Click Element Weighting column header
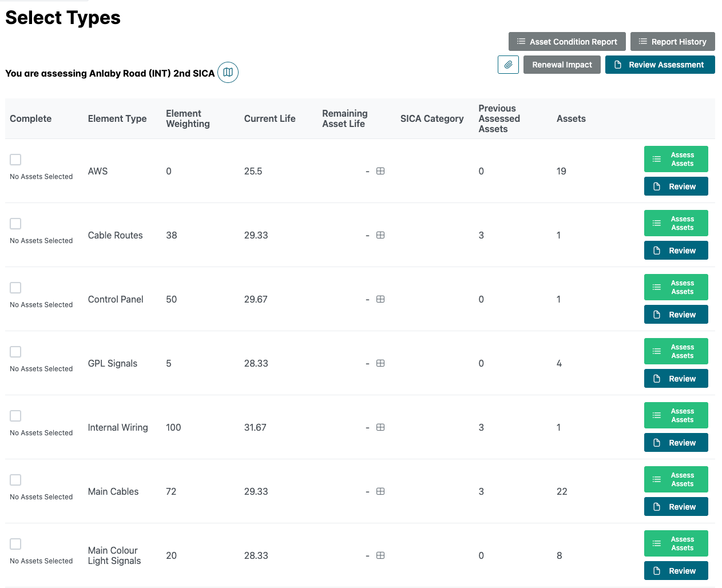Screen dimensions: 722x588 (188, 118)
